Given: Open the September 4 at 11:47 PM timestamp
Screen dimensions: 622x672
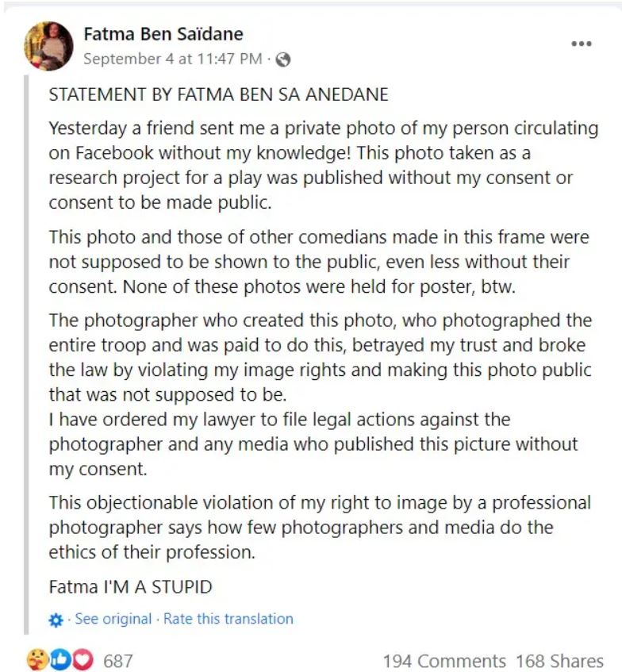Looking at the screenshot, I should tap(173, 59).
